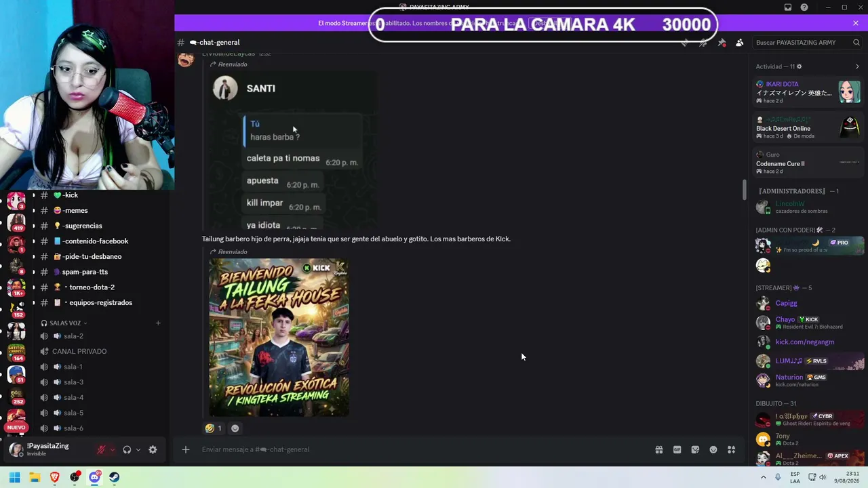The width and height of the screenshot is (868, 488).
Task: Open kick.com/negangm member profile
Action: (808, 342)
